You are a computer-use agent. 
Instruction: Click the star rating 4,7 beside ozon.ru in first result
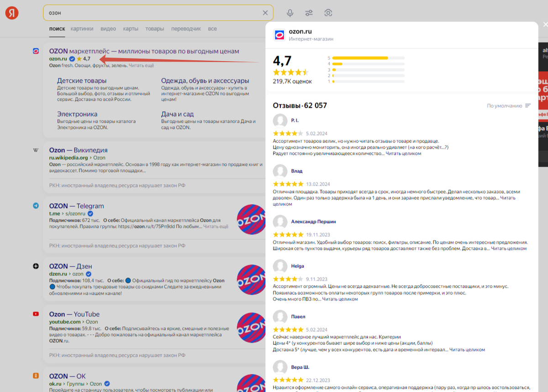(x=84, y=59)
